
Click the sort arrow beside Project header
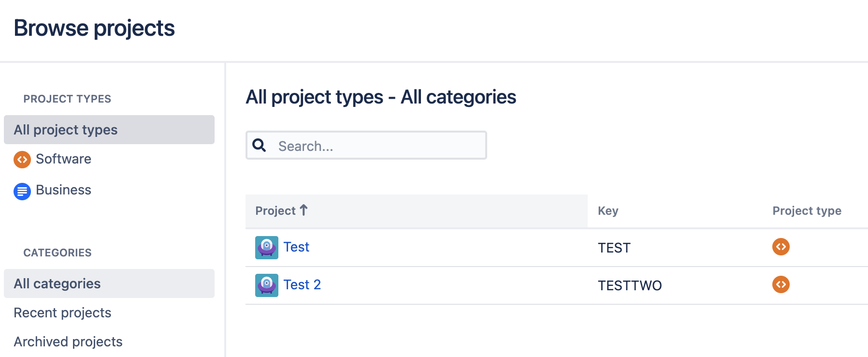coord(304,210)
